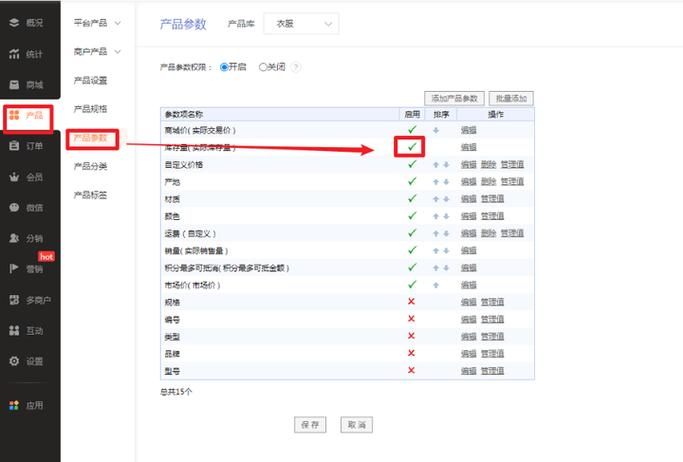Viewport: 683px width, 462px height.
Task: Click the 参数项名称 column header
Action: pyautogui.click(x=184, y=115)
